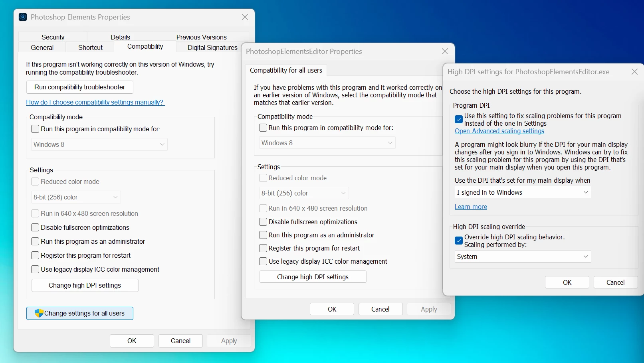The height and width of the screenshot is (363, 644).
Task: Check Disable fullscreen optimizations in PhotoshopElementsEditor Properties
Action: (263, 222)
